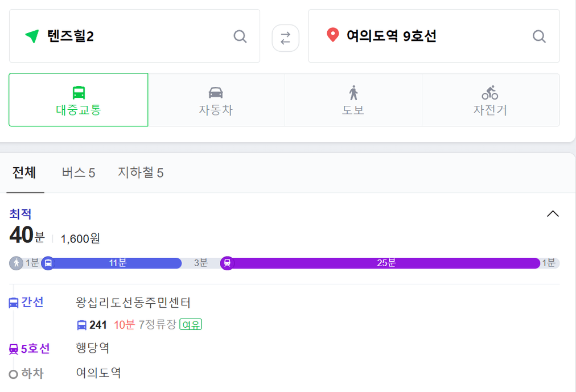This screenshot has width=576, height=392.
Task: Click the 왕십리도선동주민센터 bus stop link
Action: pyautogui.click(x=133, y=303)
